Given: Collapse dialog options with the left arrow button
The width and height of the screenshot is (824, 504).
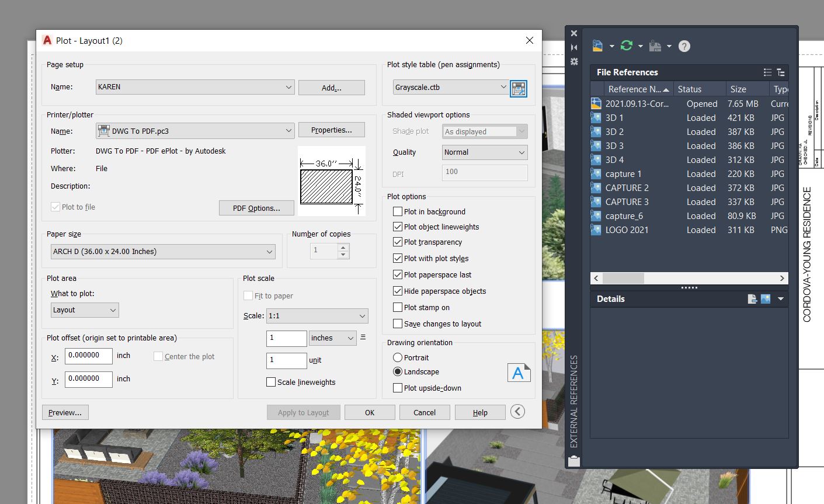Looking at the screenshot, I should click(x=517, y=412).
